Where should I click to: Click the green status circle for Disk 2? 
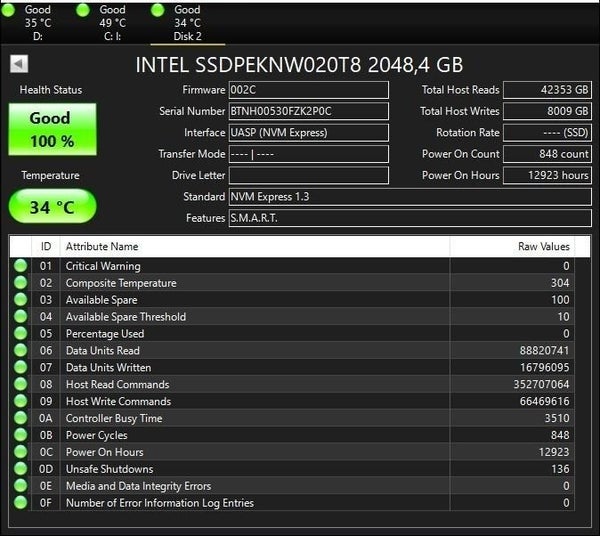(x=157, y=10)
